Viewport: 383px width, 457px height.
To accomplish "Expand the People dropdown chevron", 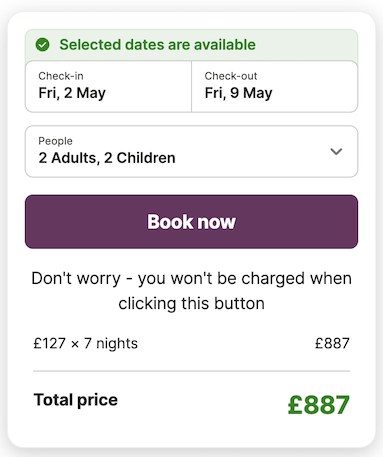I will (x=336, y=152).
